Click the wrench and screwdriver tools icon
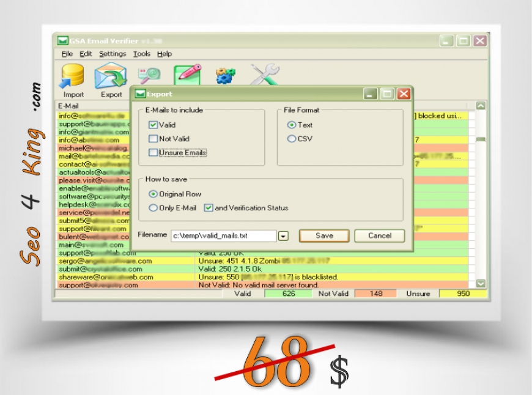 pos(265,75)
